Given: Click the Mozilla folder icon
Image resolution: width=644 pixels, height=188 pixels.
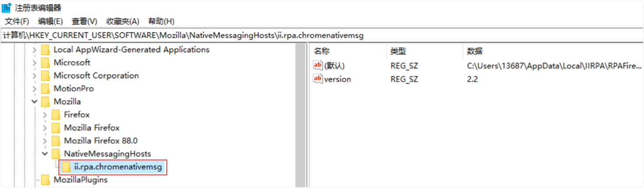Looking at the screenshot, I should point(46,102).
